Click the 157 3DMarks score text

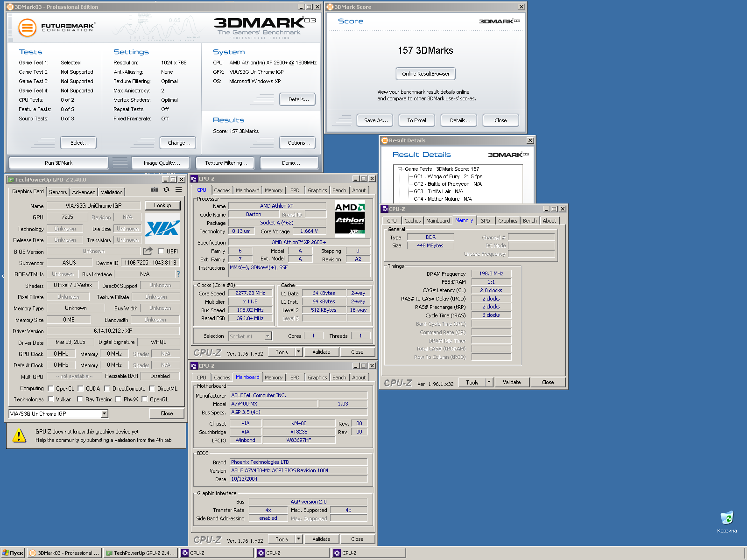coord(425,50)
